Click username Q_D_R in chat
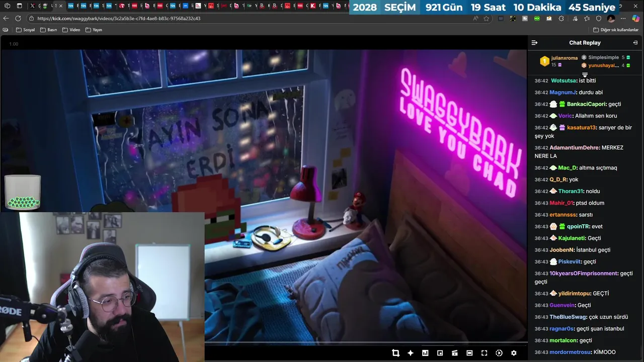Screen dimensions: 644x362 tap(558, 179)
